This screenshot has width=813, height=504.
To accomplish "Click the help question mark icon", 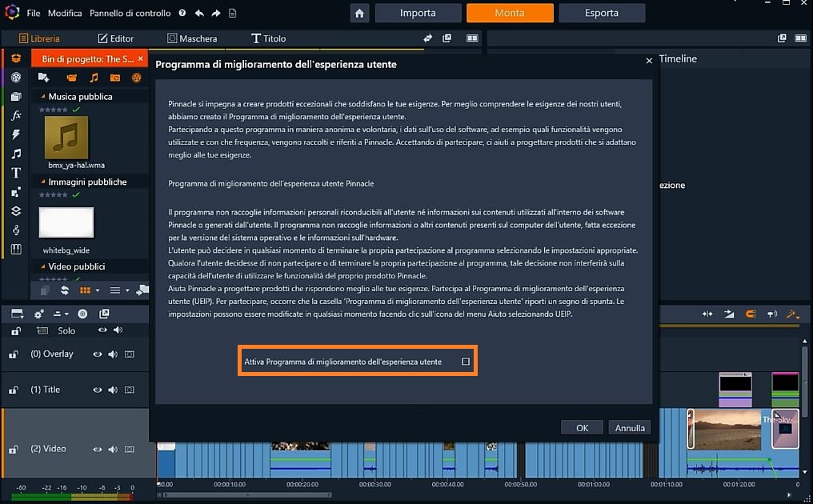I will (x=182, y=13).
